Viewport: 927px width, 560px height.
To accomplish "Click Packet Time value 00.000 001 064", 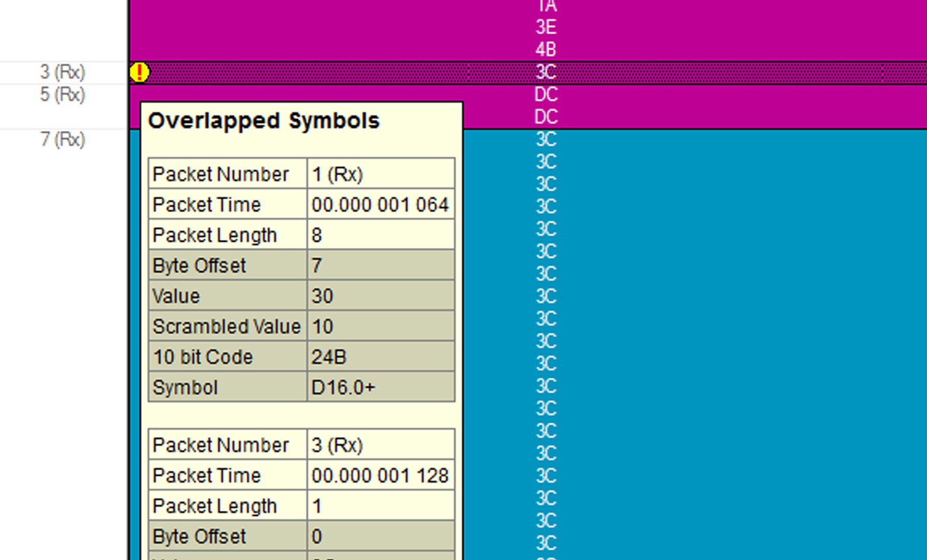I will click(x=381, y=205).
